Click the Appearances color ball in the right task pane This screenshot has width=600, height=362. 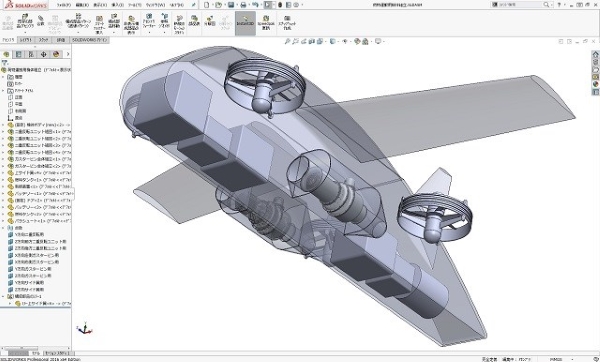[595, 84]
